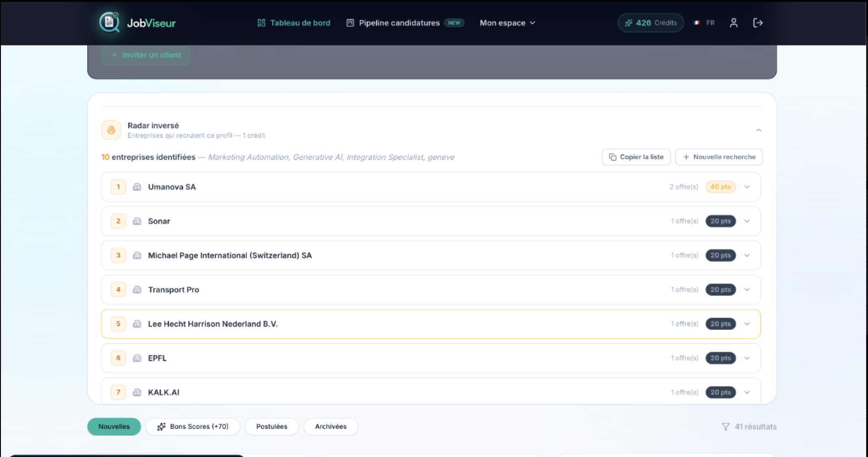This screenshot has width=868, height=457.
Task: Expand the Sonar company row
Action: click(x=747, y=221)
